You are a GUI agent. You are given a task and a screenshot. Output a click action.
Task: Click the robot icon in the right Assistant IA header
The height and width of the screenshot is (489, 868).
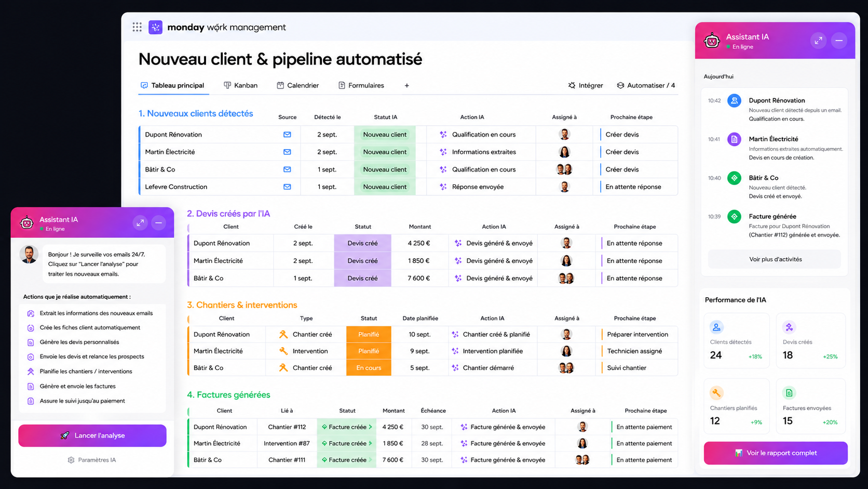(x=712, y=41)
